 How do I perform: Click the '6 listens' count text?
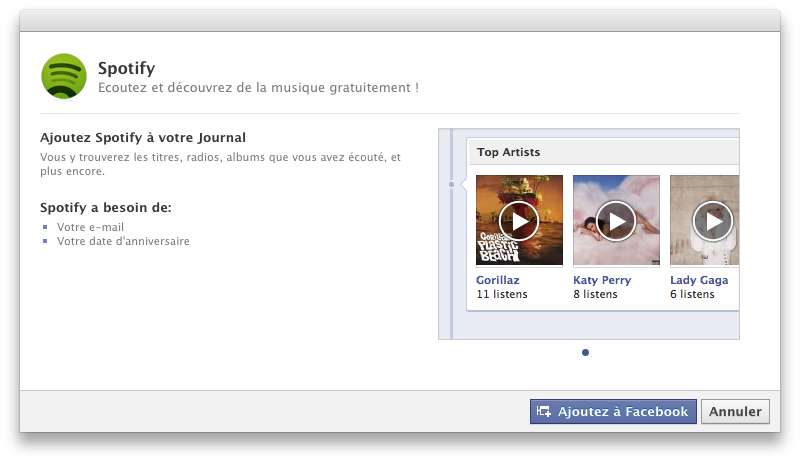(692, 294)
